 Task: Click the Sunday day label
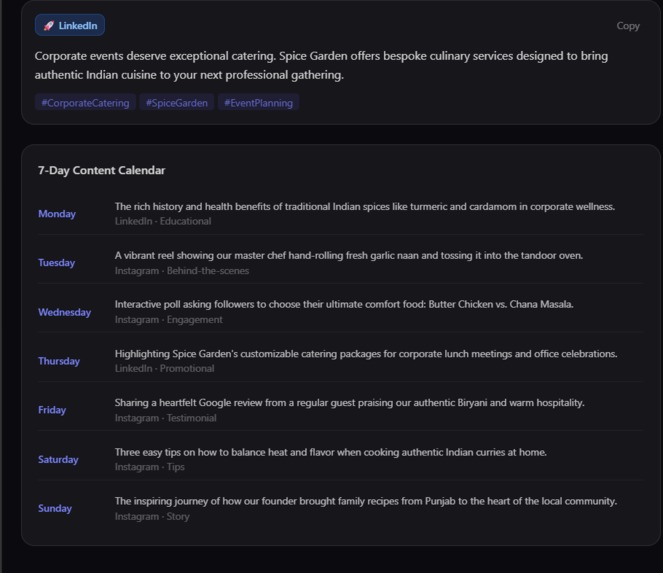pos(55,508)
